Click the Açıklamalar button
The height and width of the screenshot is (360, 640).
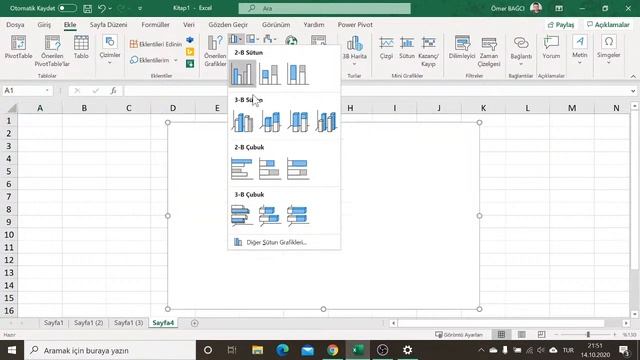tap(608, 25)
